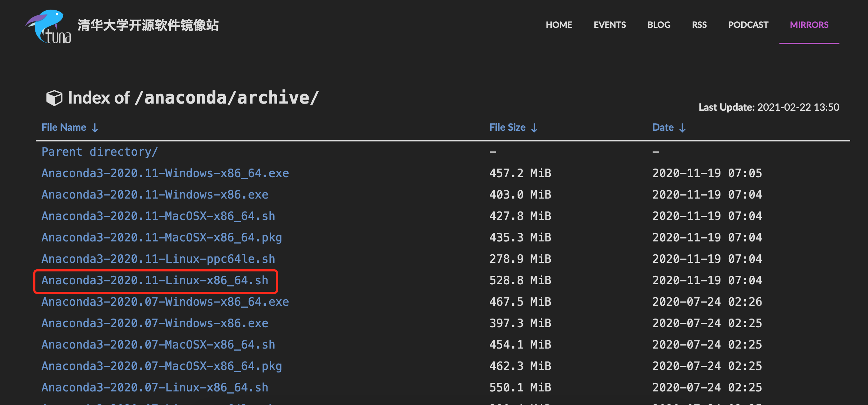This screenshot has height=405, width=868.
Task: Open the PODCAST page
Action: coord(748,25)
